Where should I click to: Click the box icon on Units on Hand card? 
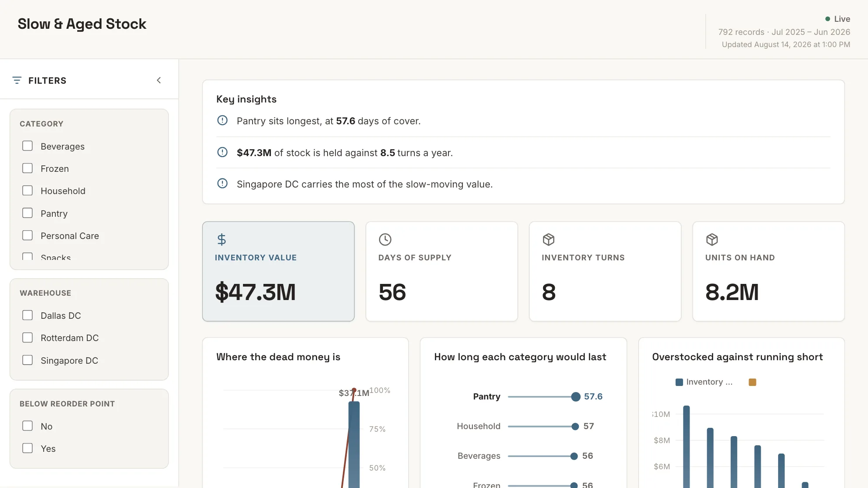pos(712,239)
